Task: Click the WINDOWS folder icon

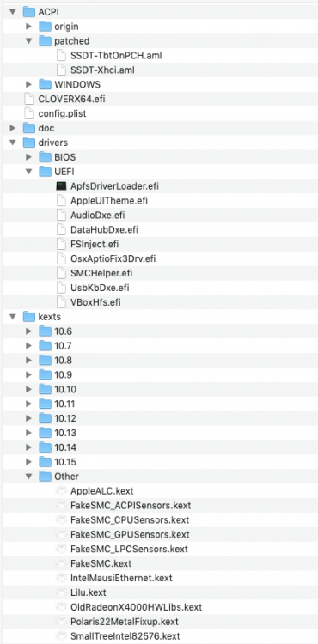Action: 45,85
